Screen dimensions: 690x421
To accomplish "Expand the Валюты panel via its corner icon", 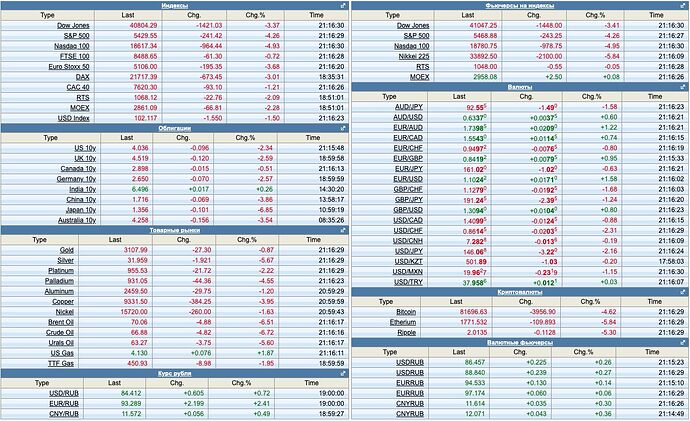I will click(683, 87).
